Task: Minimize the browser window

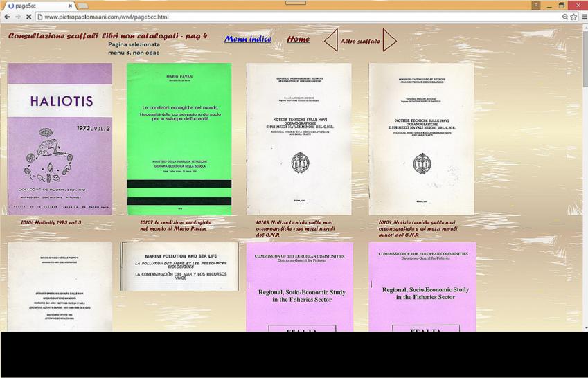Action: pyautogui.click(x=549, y=6)
